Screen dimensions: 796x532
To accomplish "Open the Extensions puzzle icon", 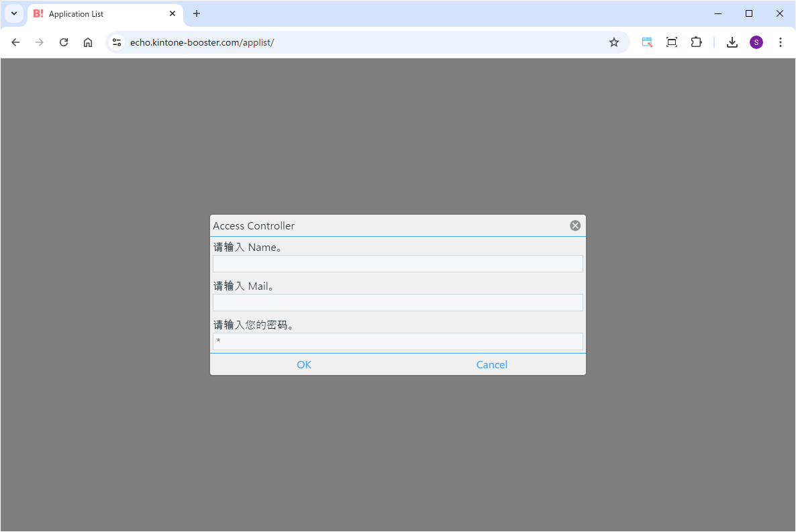I will tap(696, 42).
